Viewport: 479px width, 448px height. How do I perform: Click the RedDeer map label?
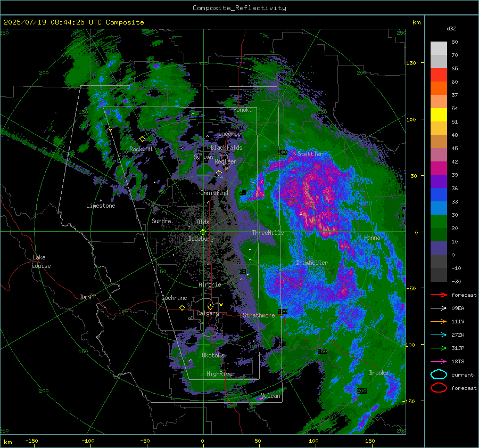point(226,161)
